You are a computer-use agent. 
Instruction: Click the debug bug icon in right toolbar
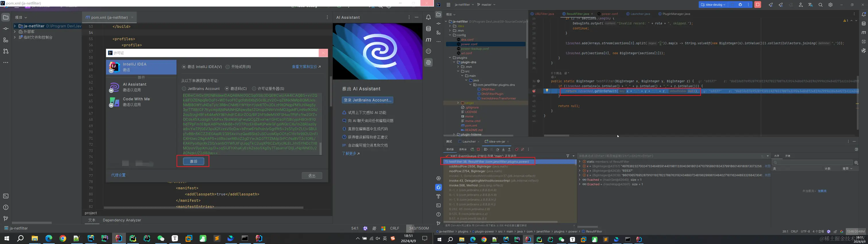tap(740, 5)
